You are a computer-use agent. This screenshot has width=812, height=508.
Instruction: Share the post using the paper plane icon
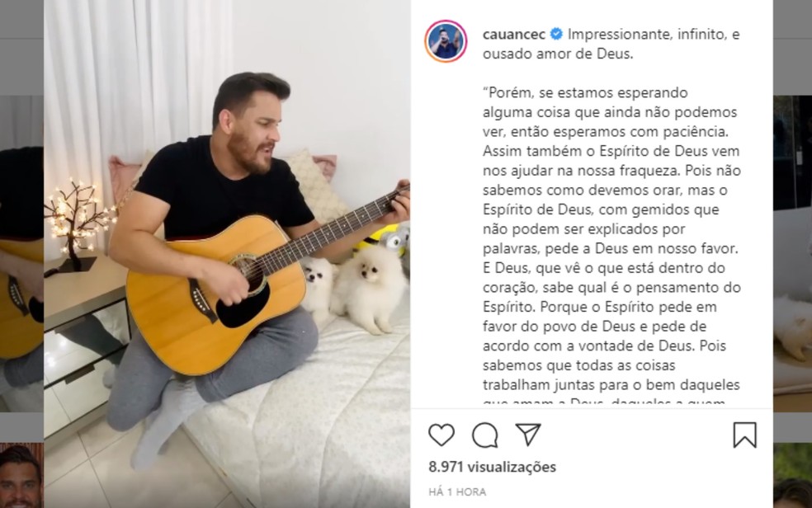(527, 434)
